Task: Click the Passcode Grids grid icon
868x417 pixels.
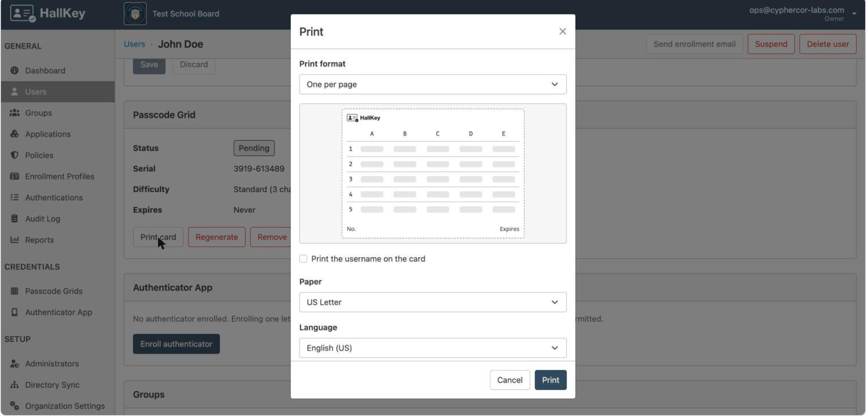Action: 14,291
